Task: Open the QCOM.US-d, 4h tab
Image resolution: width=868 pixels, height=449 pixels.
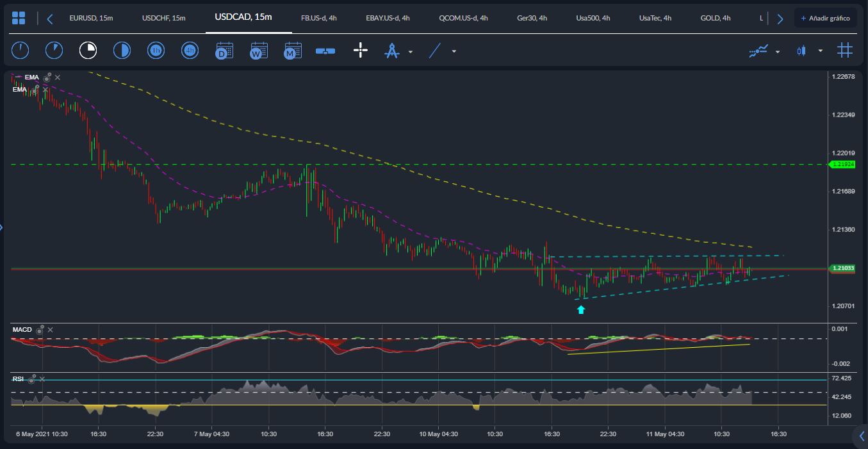Action: [463, 18]
